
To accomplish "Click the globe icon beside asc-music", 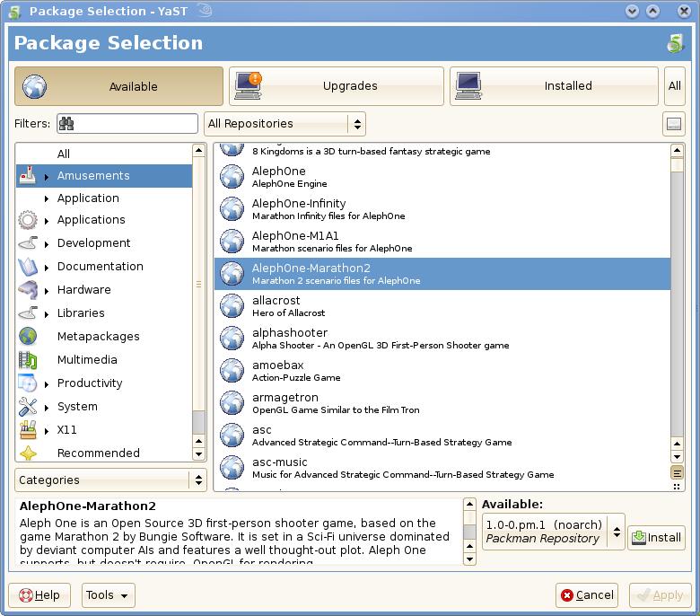I will point(232,467).
